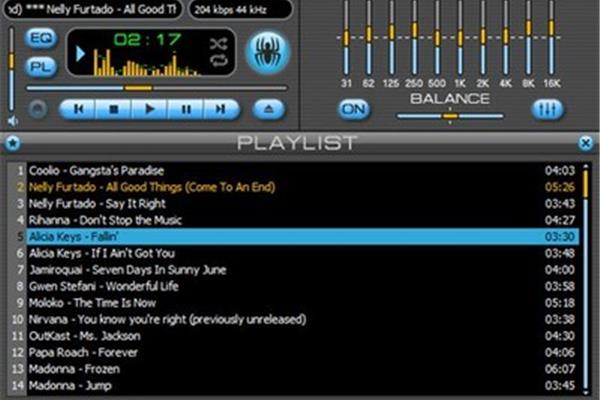
Task: Mute audio via speaker icon
Action: (x=13, y=121)
